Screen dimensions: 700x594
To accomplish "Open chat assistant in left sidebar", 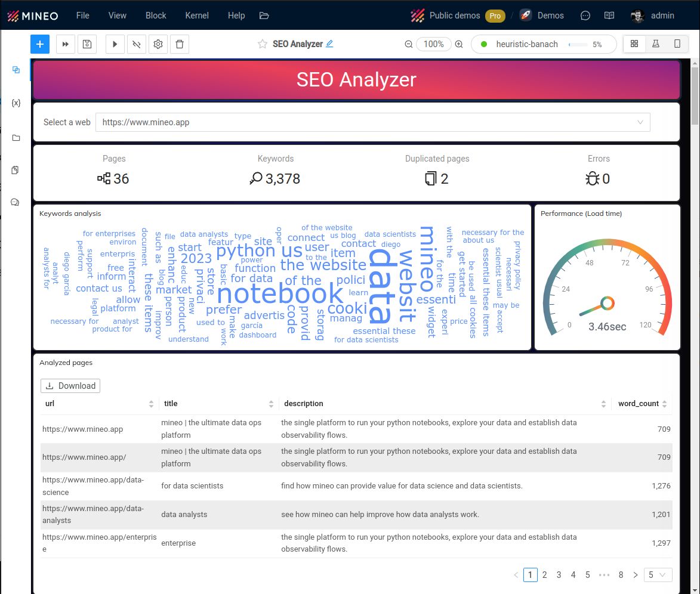I will (x=15, y=202).
